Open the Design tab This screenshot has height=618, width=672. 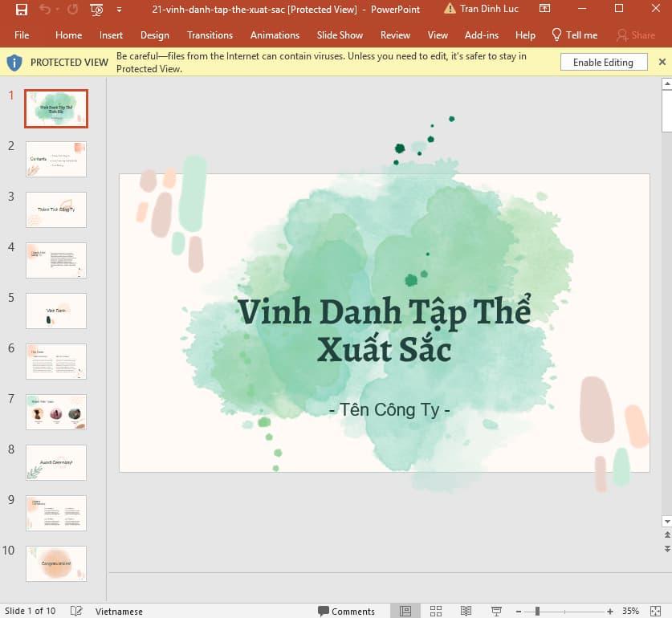point(154,35)
